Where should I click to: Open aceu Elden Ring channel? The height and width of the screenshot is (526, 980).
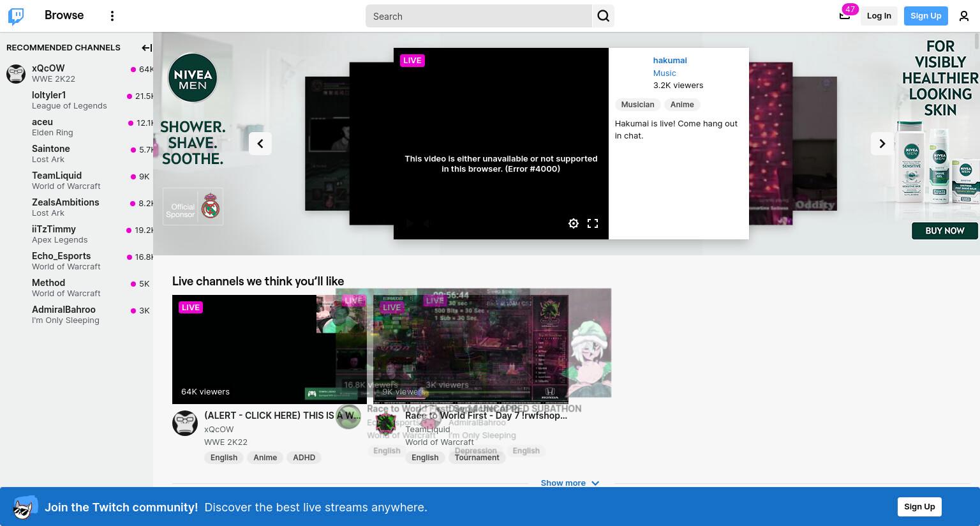click(x=77, y=127)
